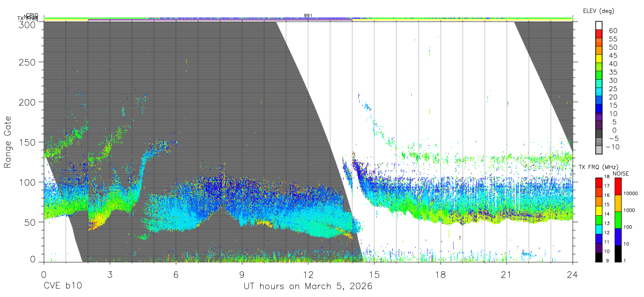Click the -10 label on the ELEV colorbar
The image size is (644, 297).
pos(612,147)
